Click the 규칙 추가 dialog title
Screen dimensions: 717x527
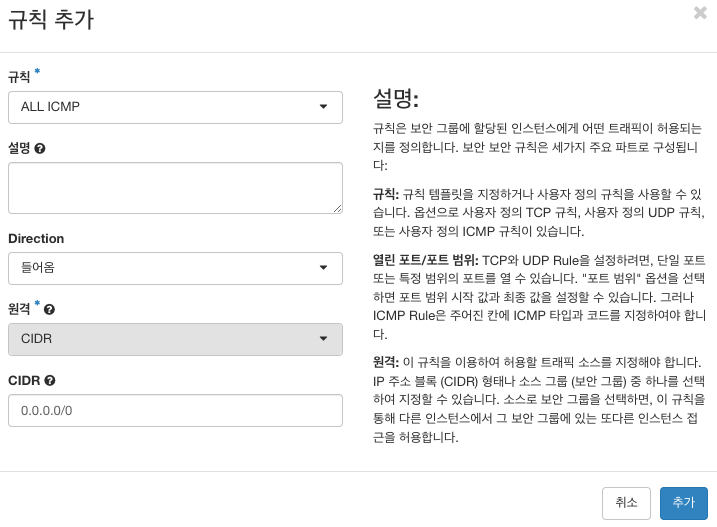tap(51, 20)
